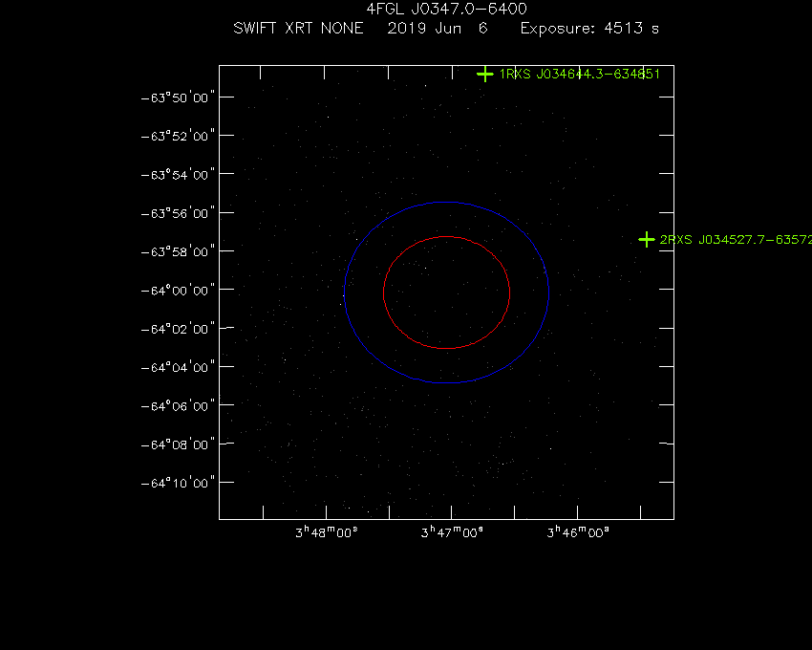
Task: Click the 4FGL J0347.0-6400 title text
Action: (446, 9)
